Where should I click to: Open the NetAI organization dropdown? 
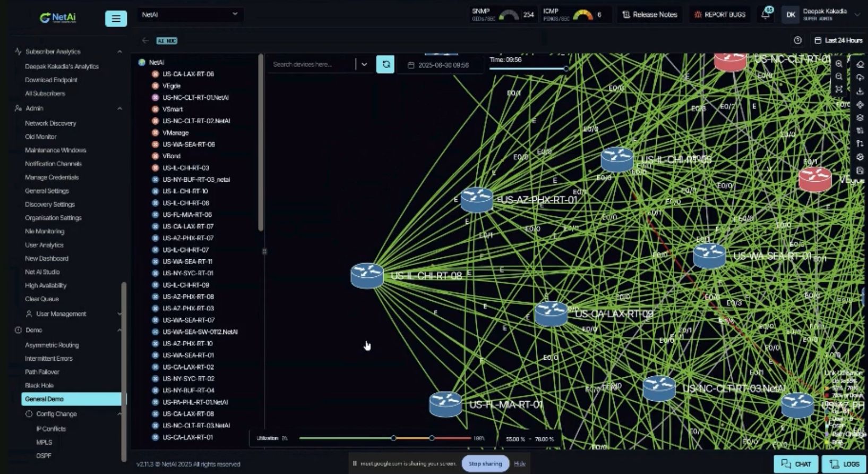pos(190,14)
